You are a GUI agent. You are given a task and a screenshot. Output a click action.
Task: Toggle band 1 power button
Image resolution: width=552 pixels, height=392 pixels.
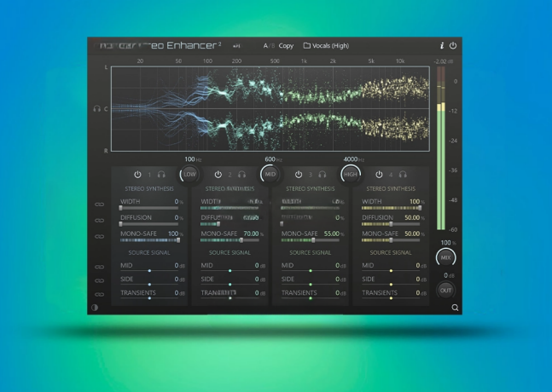pyautogui.click(x=137, y=175)
